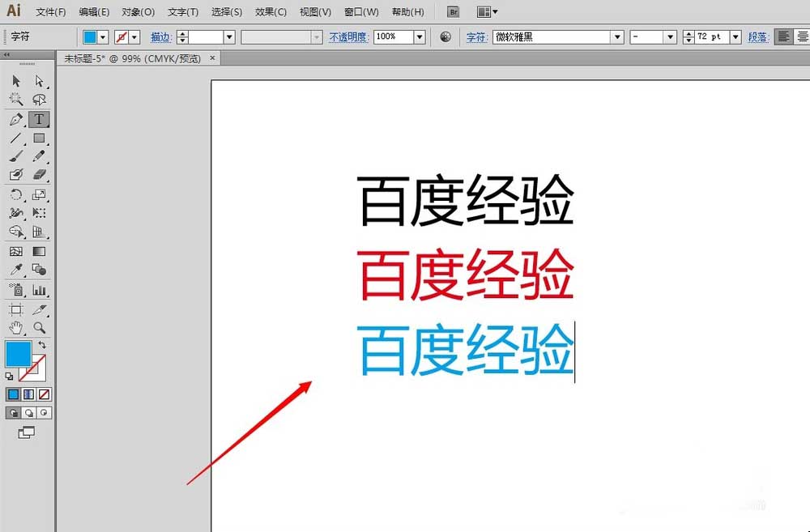
Task: Select the Scale tool
Action: coord(39,194)
